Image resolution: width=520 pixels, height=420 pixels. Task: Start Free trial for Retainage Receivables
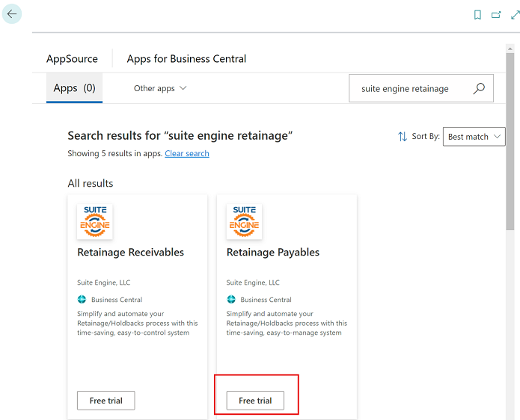point(105,401)
